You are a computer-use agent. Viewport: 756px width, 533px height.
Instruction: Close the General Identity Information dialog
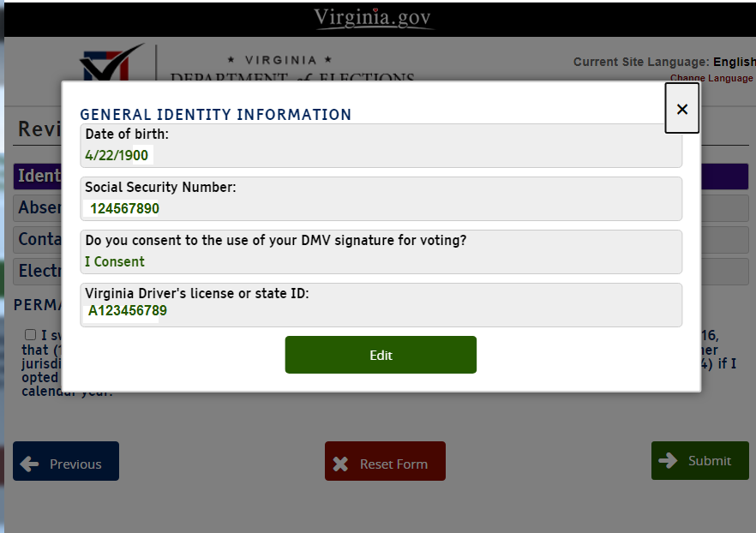pyautogui.click(x=681, y=109)
